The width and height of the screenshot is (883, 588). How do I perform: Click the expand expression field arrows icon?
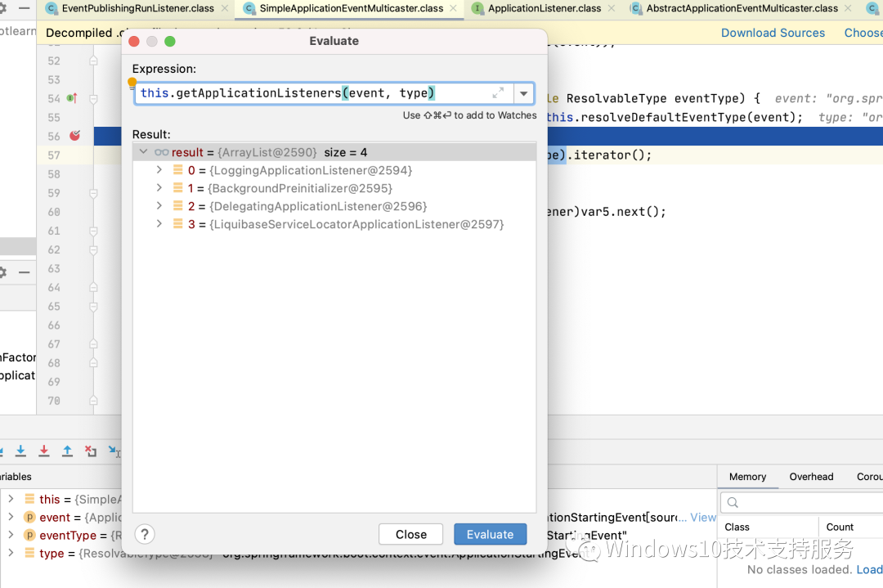[x=498, y=93]
